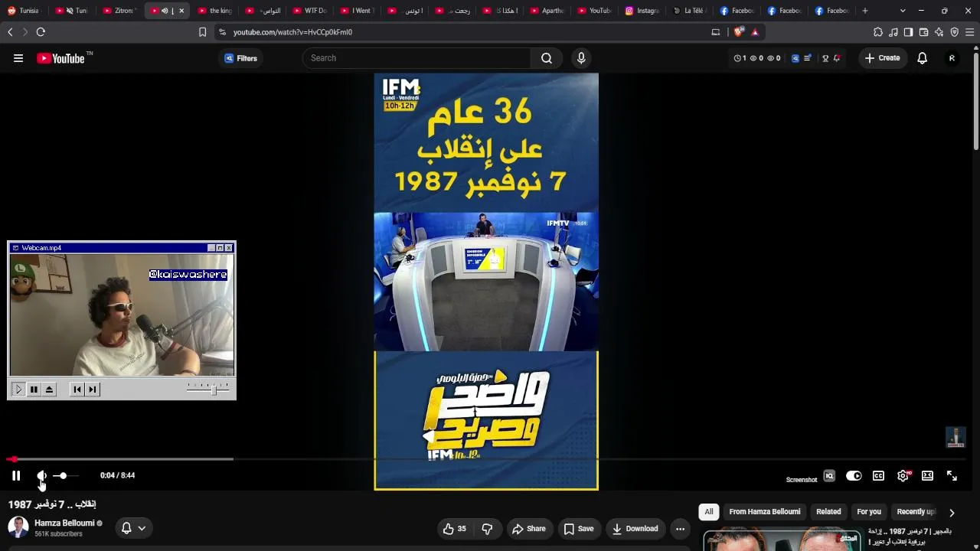Switch to the Zitrons tab
Image resolution: width=980 pixels, height=551 pixels.
(119, 11)
